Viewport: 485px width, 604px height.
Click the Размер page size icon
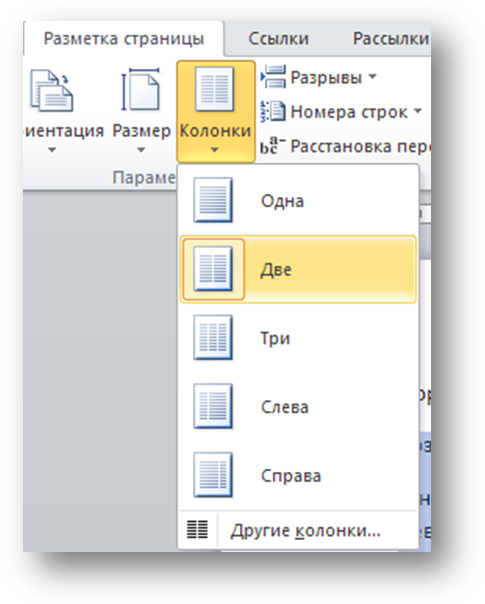(x=140, y=89)
